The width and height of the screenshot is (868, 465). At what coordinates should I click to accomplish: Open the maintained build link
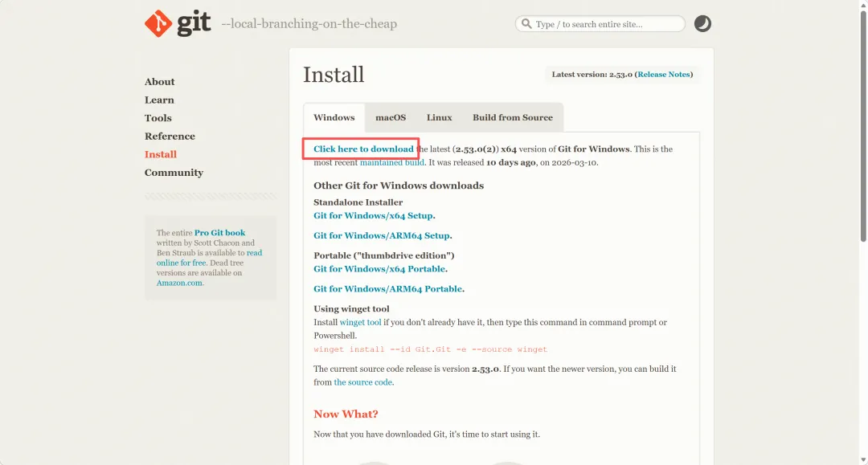pos(392,162)
